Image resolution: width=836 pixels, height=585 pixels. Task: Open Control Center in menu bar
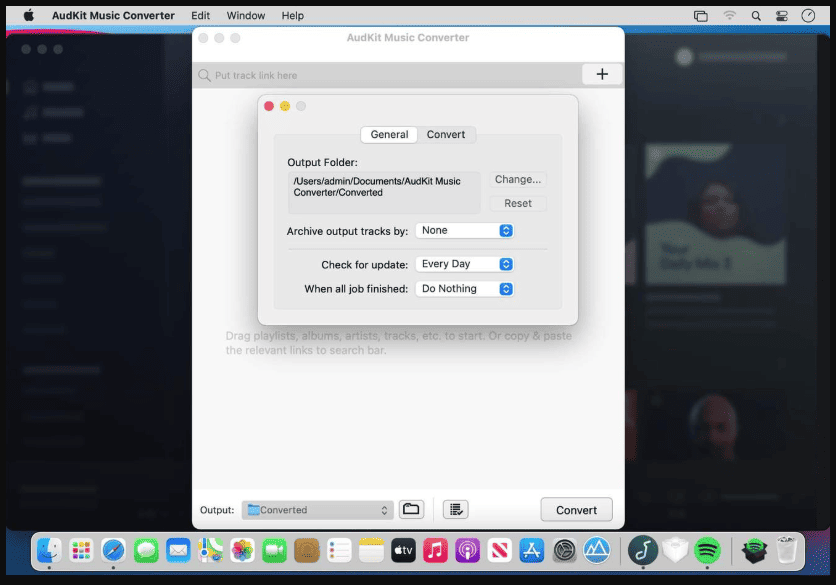[x=782, y=16]
